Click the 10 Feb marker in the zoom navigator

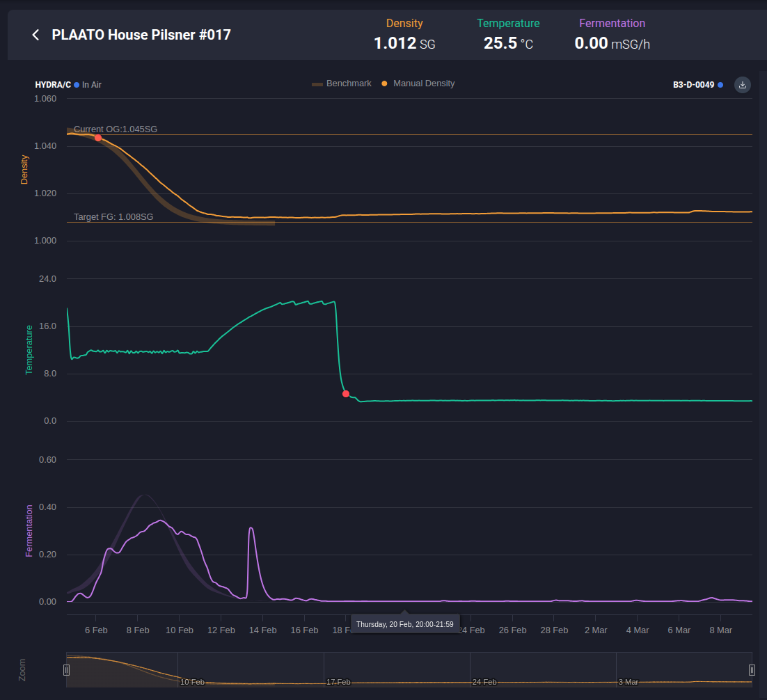192,682
